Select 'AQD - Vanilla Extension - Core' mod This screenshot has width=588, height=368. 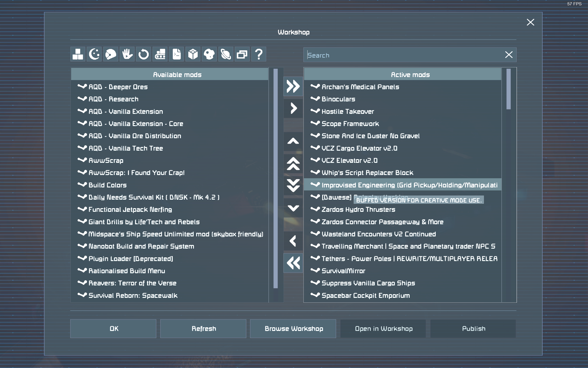[x=170, y=124]
